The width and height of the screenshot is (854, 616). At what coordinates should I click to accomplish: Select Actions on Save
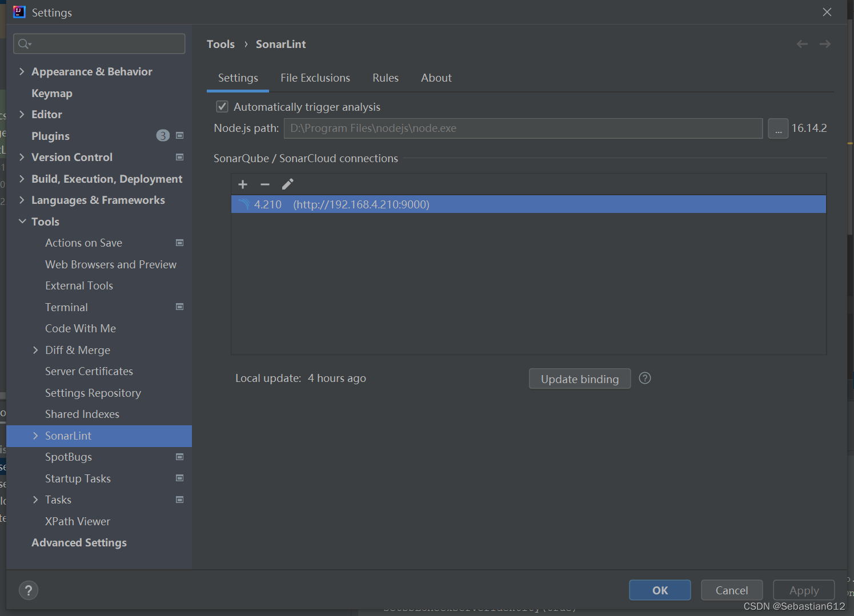[83, 243]
